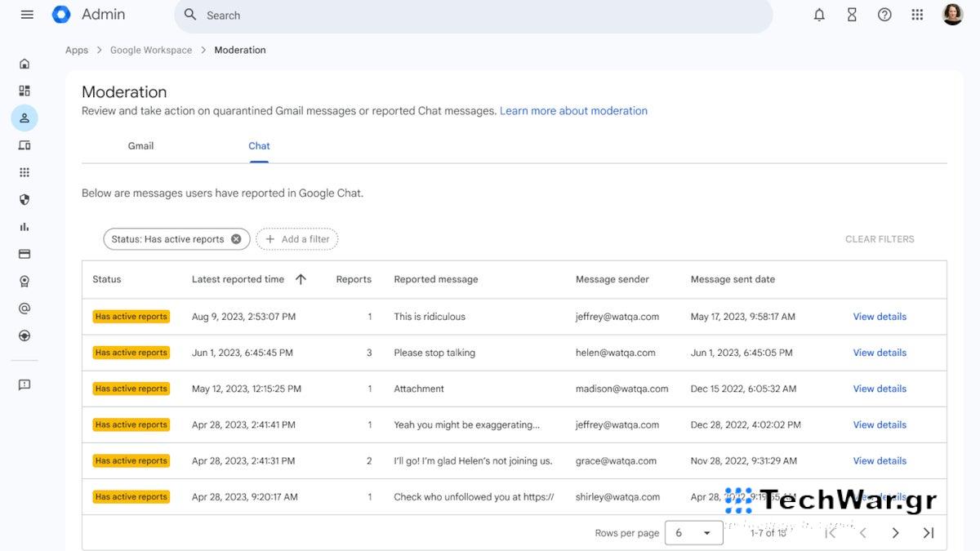Open Learn more about moderation link
The height and width of the screenshot is (551, 980).
pyautogui.click(x=573, y=111)
